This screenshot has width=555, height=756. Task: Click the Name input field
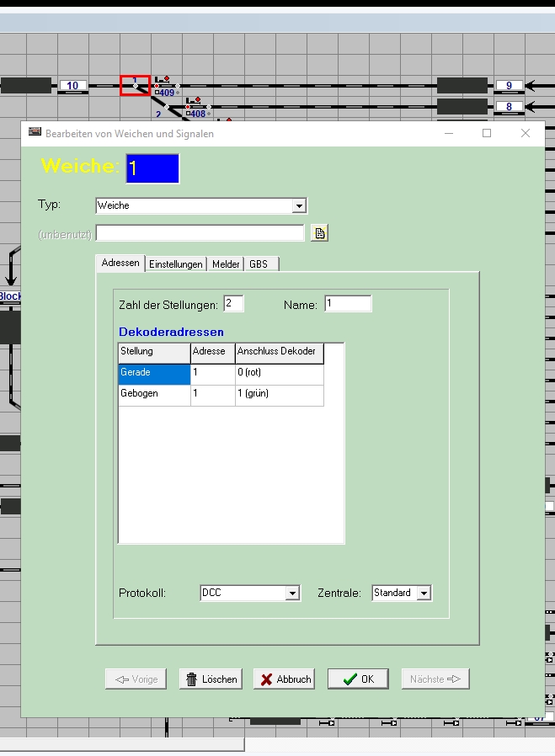pyautogui.click(x=347, y=304)
